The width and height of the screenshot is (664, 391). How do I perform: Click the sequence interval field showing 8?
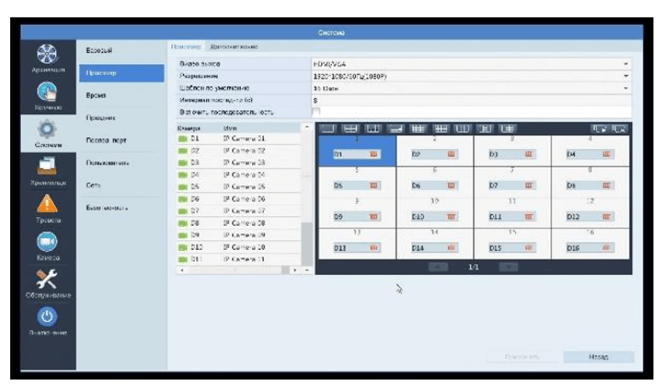point(471,100)
